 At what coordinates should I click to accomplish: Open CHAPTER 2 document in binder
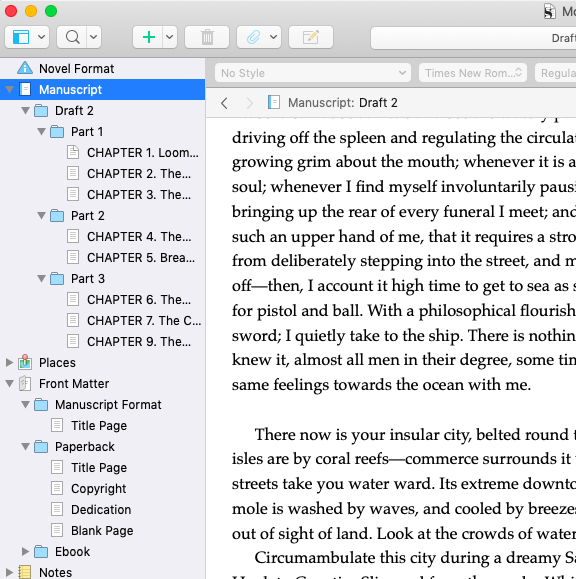[139, 174]
